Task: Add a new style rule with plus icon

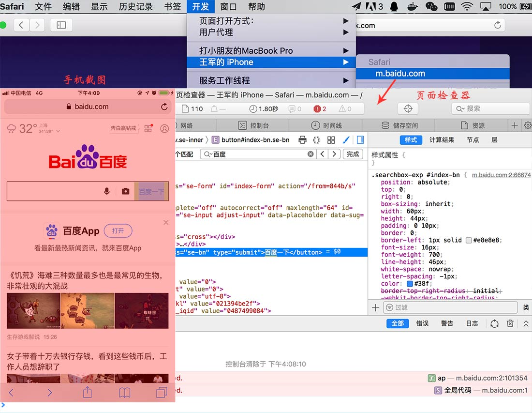Action: pyautogui.click(x=375, y=308)
